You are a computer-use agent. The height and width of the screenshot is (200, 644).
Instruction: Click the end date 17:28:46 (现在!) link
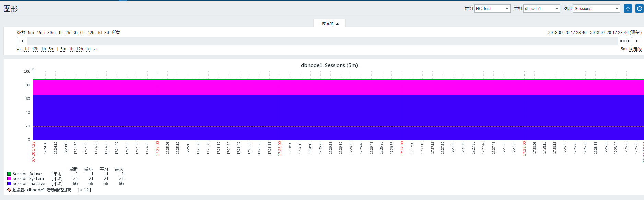(x=616, y=33)
